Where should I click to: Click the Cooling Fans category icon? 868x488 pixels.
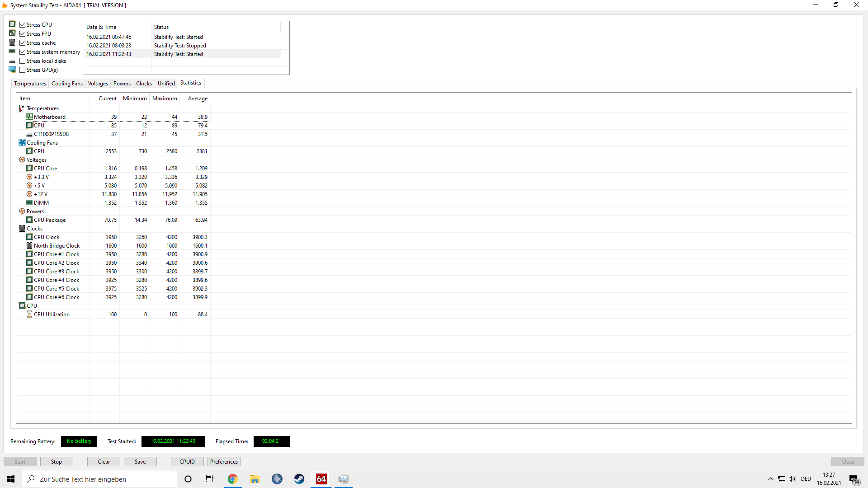pyautogui.click(x=22, y=143)
